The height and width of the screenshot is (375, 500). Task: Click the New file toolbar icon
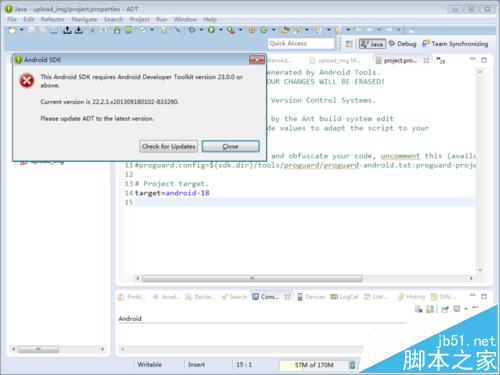(x=12, y=30)
